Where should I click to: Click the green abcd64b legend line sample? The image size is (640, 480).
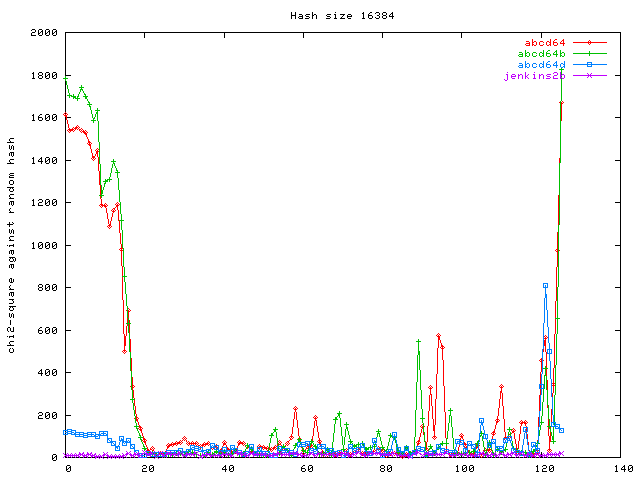[x=590, y=53]
